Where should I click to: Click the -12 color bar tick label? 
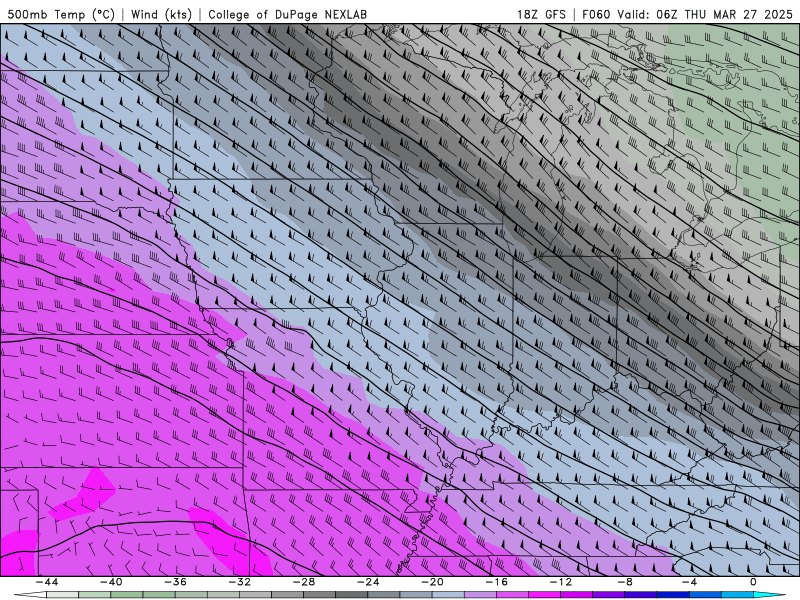click(561, 582)
